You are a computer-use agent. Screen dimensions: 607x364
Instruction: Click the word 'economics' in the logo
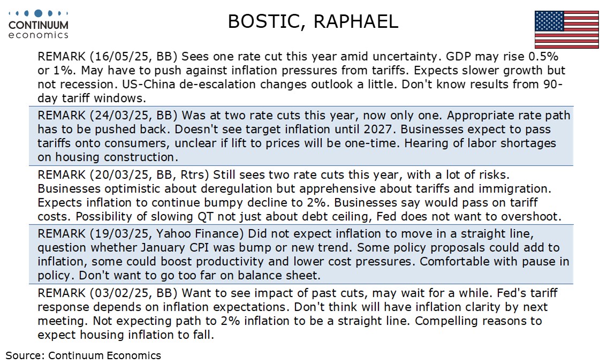coord(39,35)
